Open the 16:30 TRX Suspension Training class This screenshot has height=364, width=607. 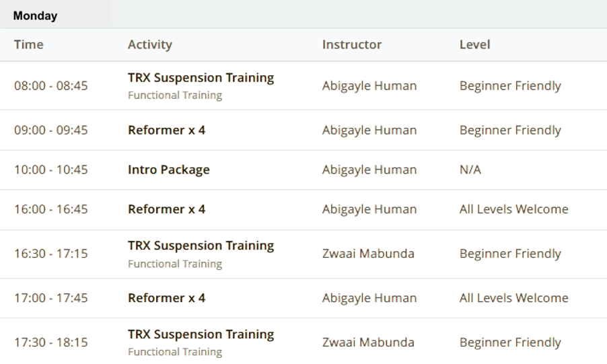coord(201,246)
